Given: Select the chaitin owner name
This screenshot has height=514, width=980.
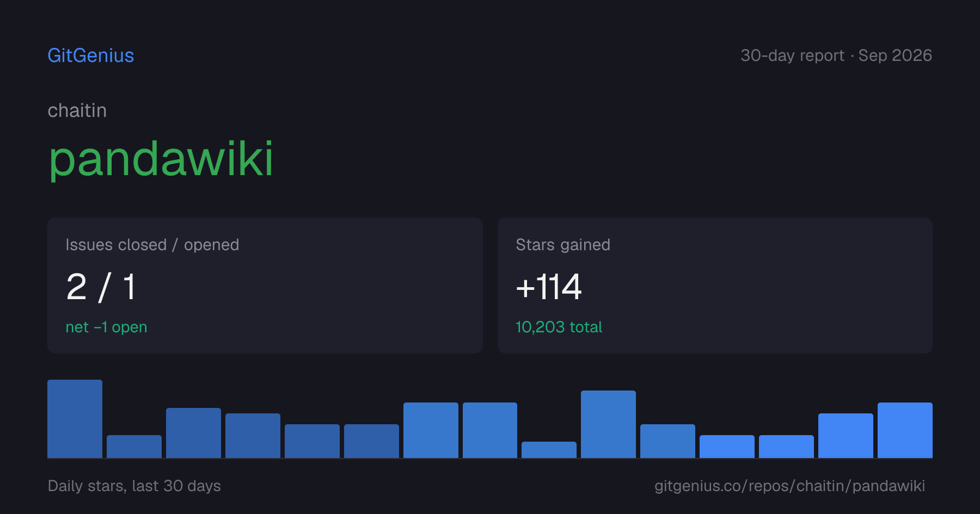Looking at the screenshot, I should click(x=77, y=110).
